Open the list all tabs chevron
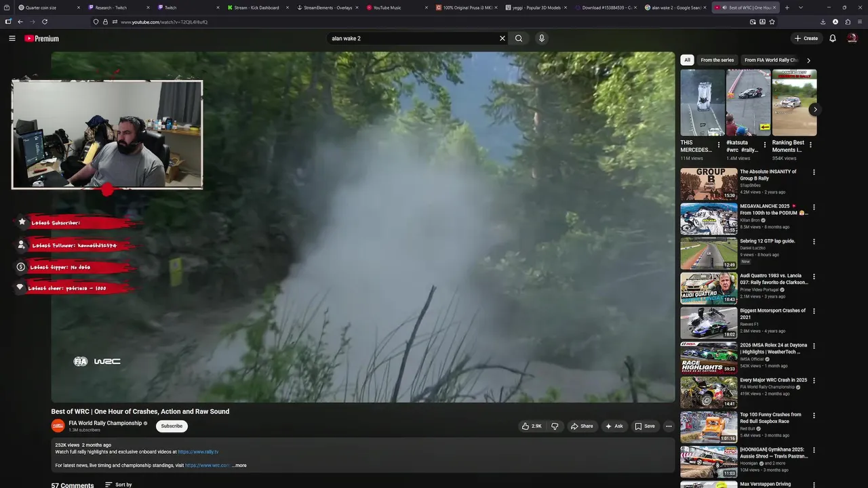This screenshot has width=868, height=488. pos(801,7)
